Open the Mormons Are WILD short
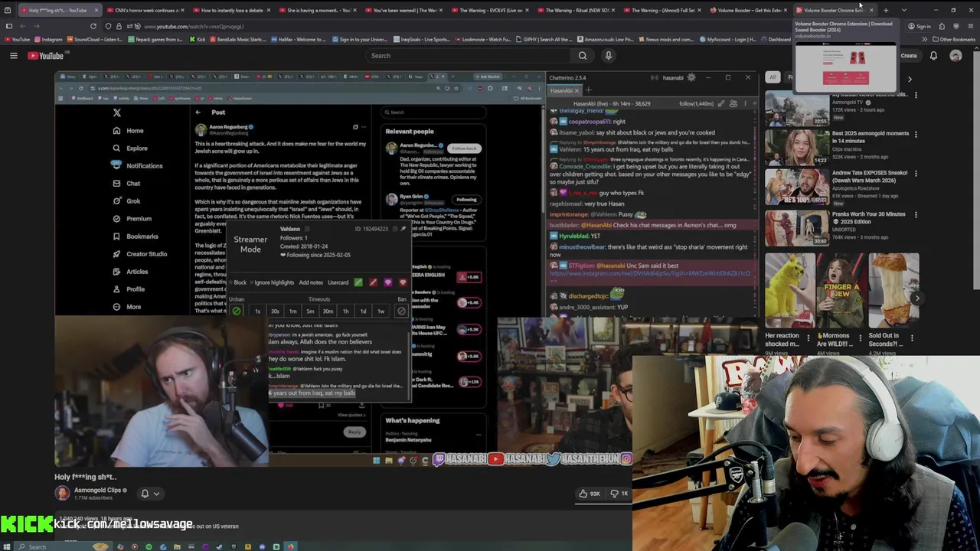The width and height of the screenshot is (980, 551). [x=840, y=291]
